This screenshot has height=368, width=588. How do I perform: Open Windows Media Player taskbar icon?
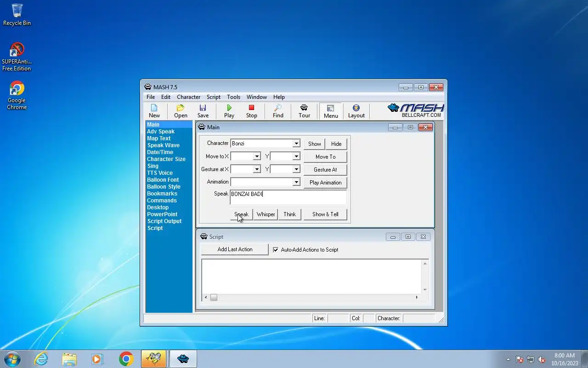(x=97, y=359)
